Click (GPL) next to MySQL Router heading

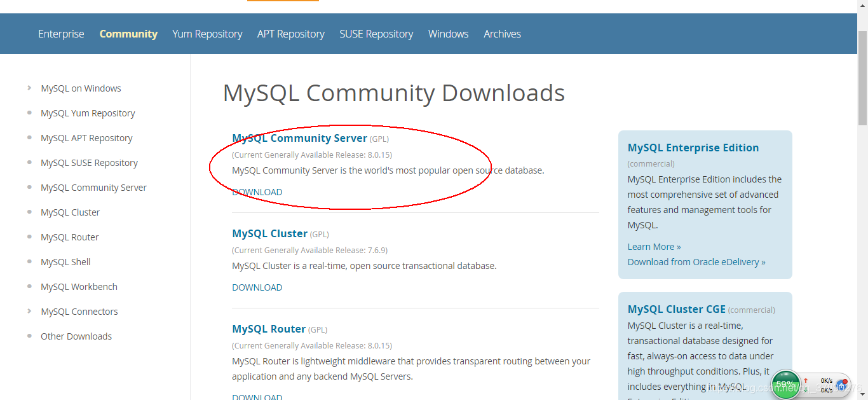(x=318, y=329)
